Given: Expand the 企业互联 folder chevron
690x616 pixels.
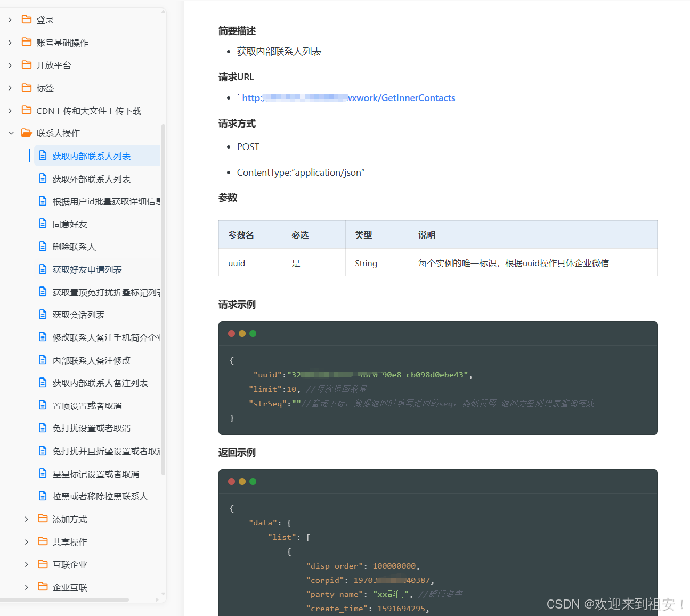Looking at the screenshot, I should [26, 587].
